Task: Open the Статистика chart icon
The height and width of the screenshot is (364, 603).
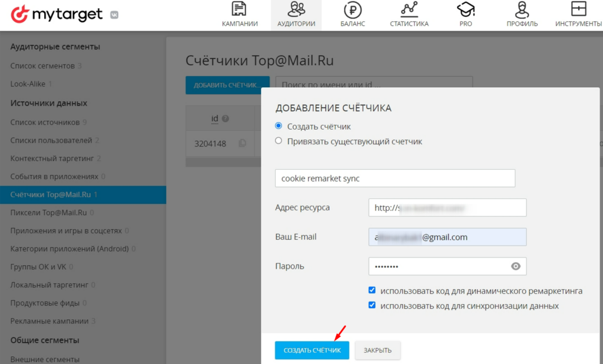Action: tap(409, 10)
